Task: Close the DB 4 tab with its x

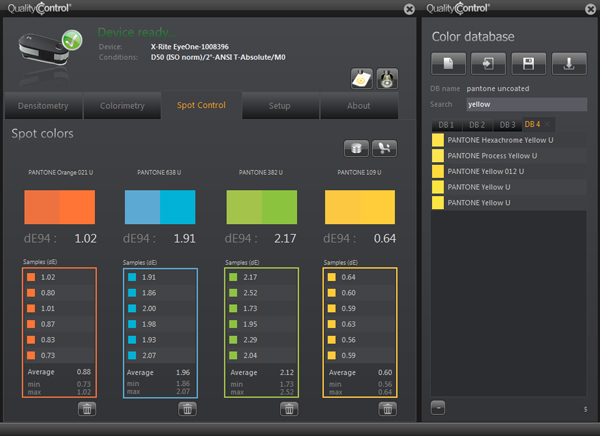Action: click(x=548, y=124)
